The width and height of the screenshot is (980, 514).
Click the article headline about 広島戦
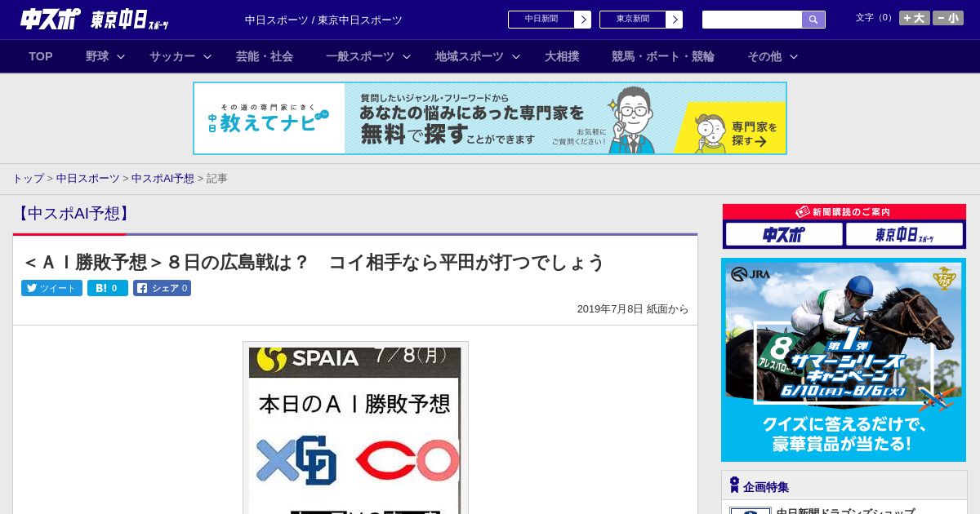pyautogui.click(x=314, y=262)
